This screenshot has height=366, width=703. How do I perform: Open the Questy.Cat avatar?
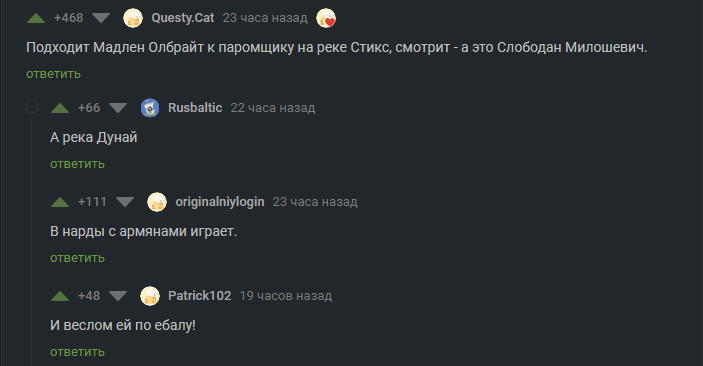(x=133, y=18)
